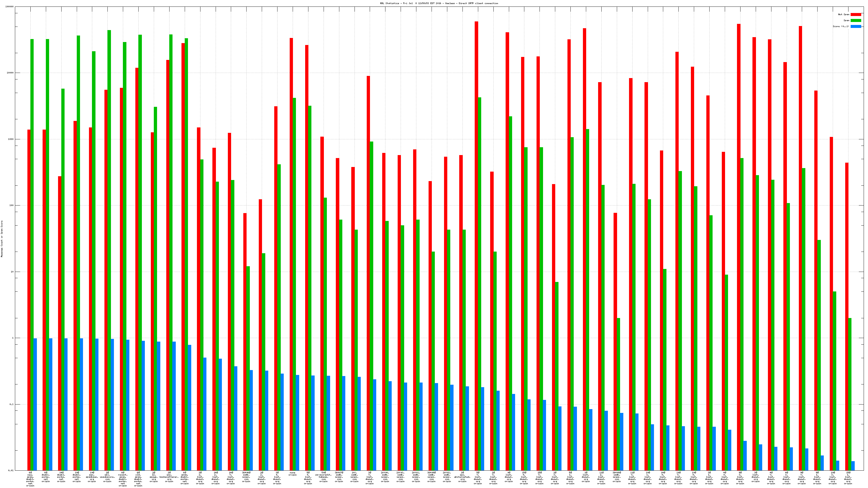Click the ips.whitelisted.org axis label
The width and height of the screenshot is (868, 488).
click(x=462, y=477)
